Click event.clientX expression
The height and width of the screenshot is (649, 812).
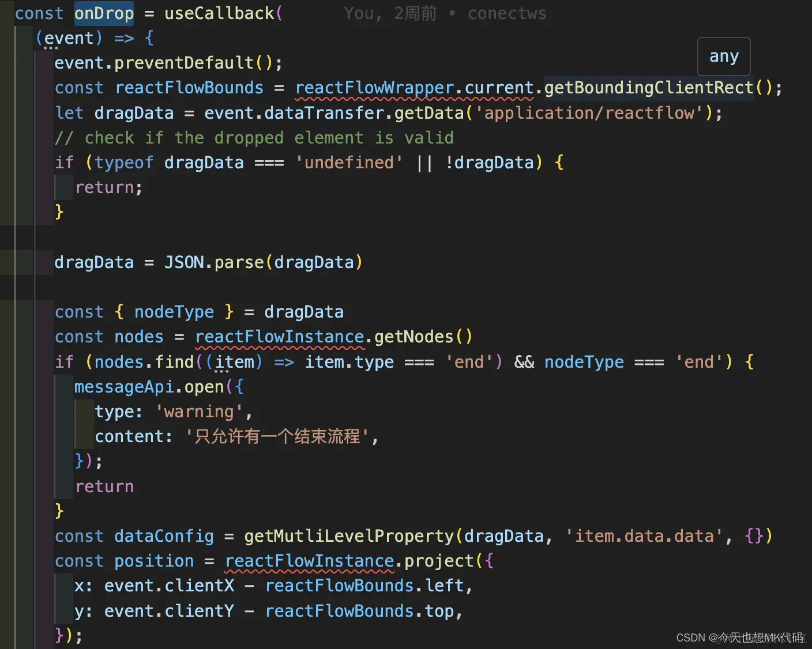coord(170,586)
